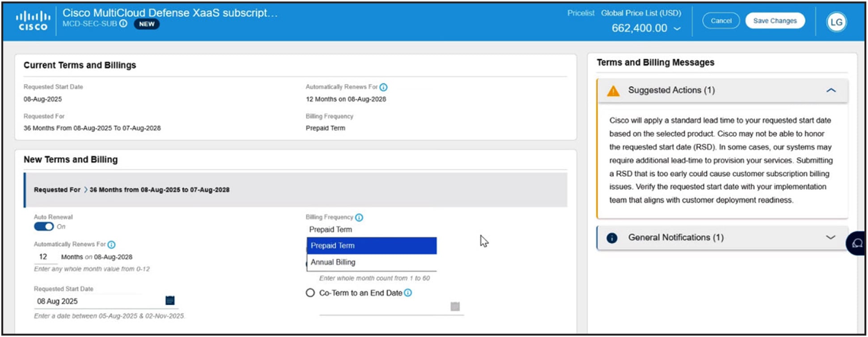This screenshot has height=337, width=868.
Task: Open the chat support widget
Action: [856, 243]
